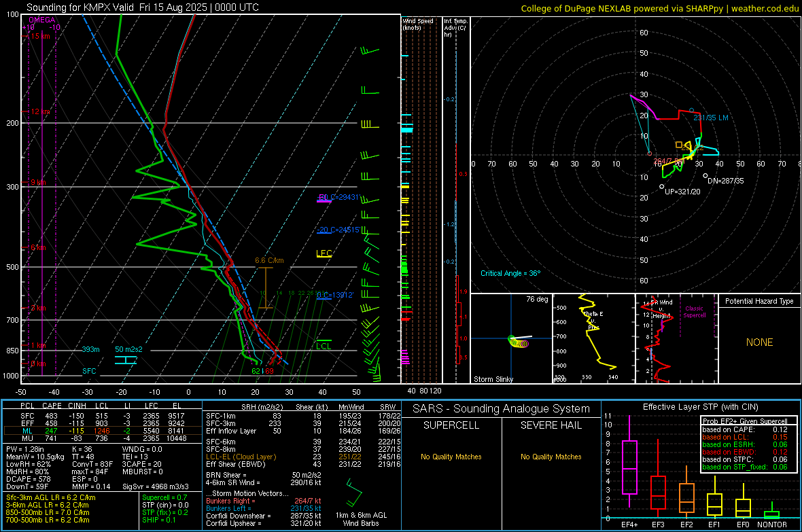Screen dimensions: 802x532
Task: Click the 'based on STPC: 0.06' line
Action: 745,459
